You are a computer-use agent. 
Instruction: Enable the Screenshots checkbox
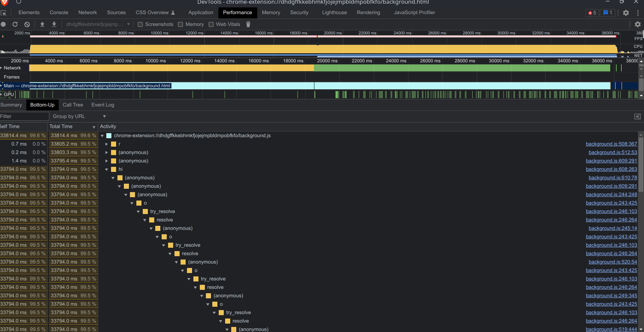(x=140, y=24)
